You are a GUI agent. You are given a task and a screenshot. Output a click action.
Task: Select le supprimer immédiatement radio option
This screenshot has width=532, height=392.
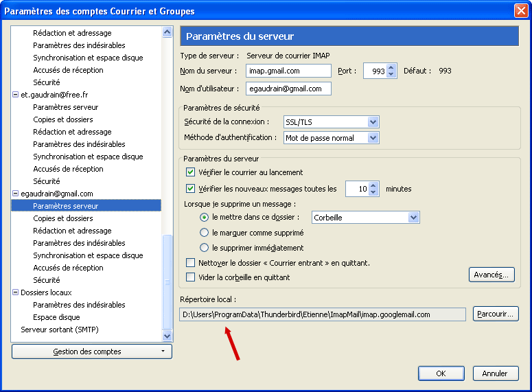204,248
